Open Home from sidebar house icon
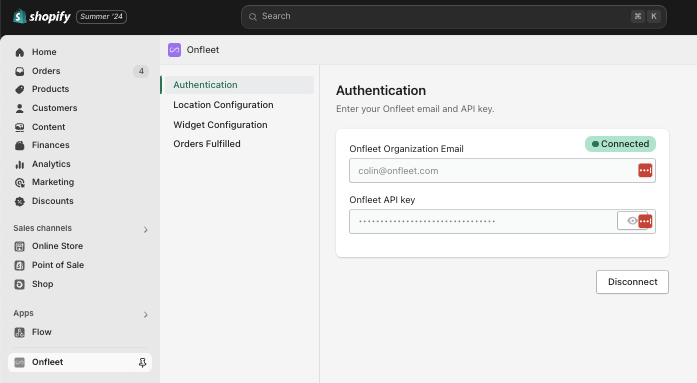Viewport: 697px width, 383px height. [x=20, y=52]
